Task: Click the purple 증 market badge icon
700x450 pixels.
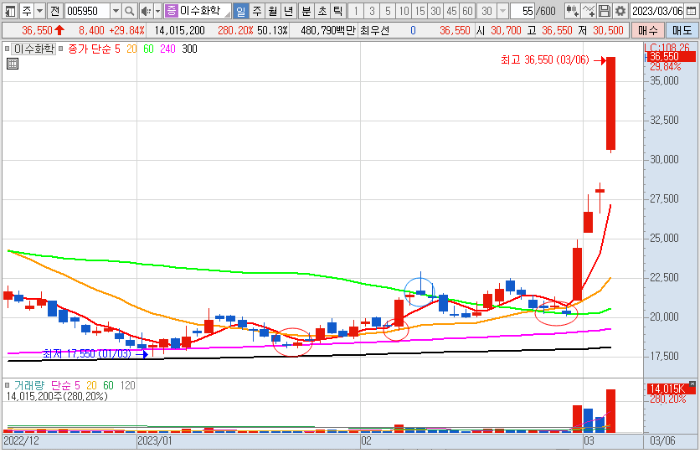Action: [171, 10]
